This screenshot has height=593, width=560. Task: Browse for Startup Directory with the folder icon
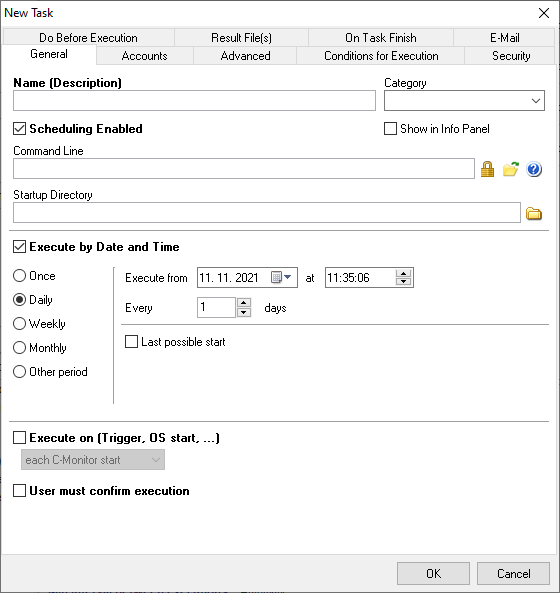click(x=534, y=213)
